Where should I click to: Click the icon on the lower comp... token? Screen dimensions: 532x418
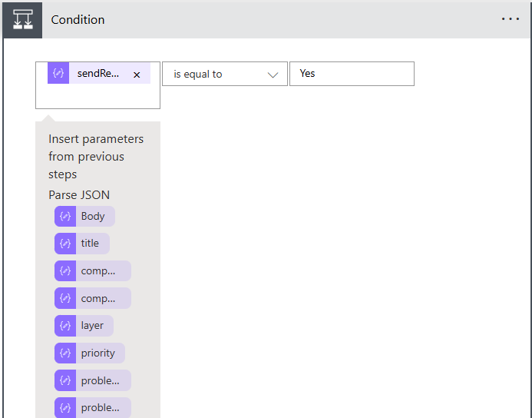(65, 298)
